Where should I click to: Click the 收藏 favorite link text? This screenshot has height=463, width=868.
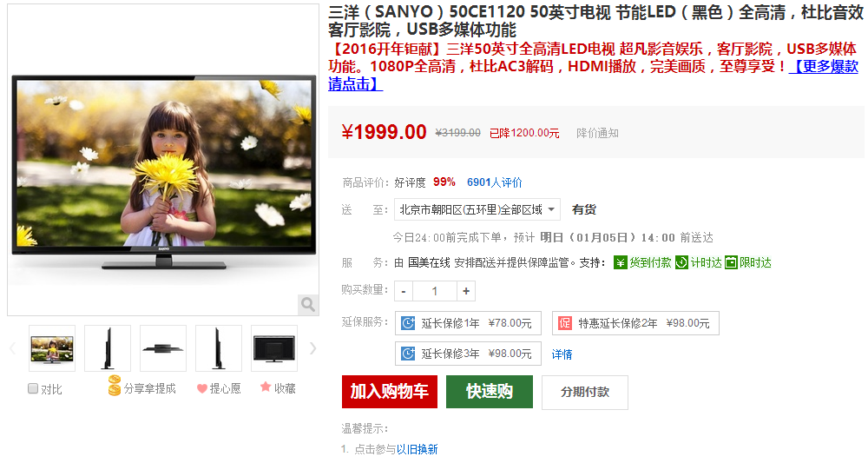pyautogui.click(x=285, y=389)
